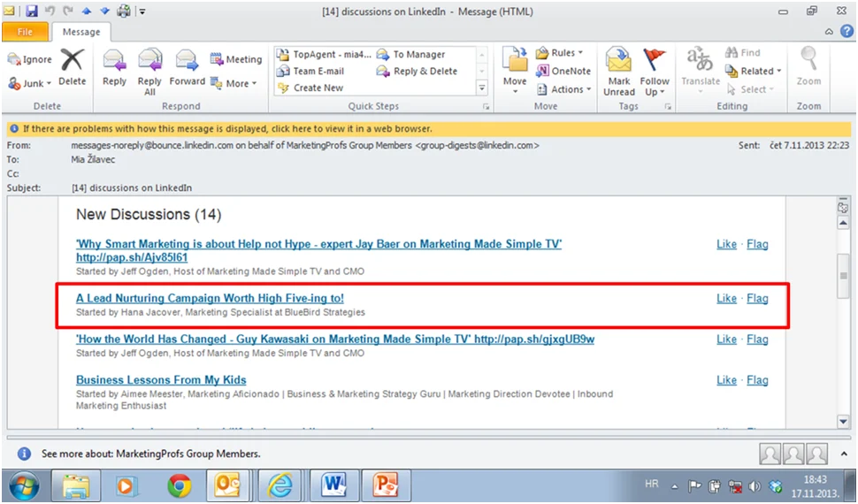The image size is (858, 504).
Task: Open Business Lessons From My Kids link
Action: click(161, 380)
